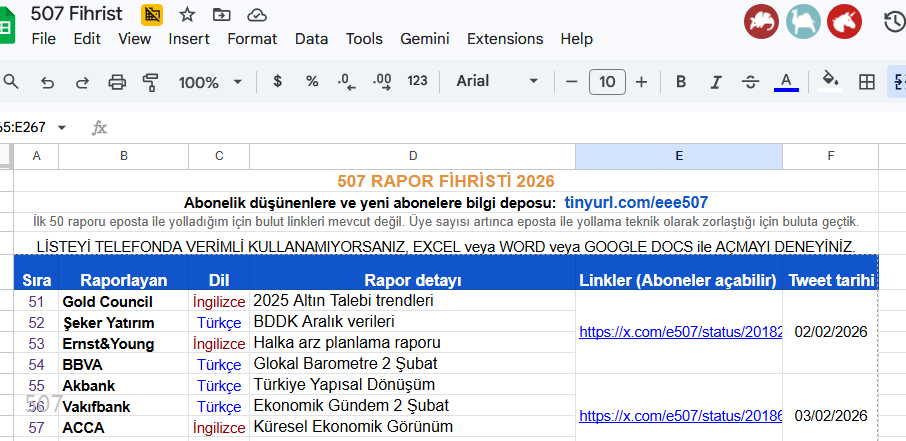Select the Gold Council cell
Viewport: 906px width, 441px height.
124,301
